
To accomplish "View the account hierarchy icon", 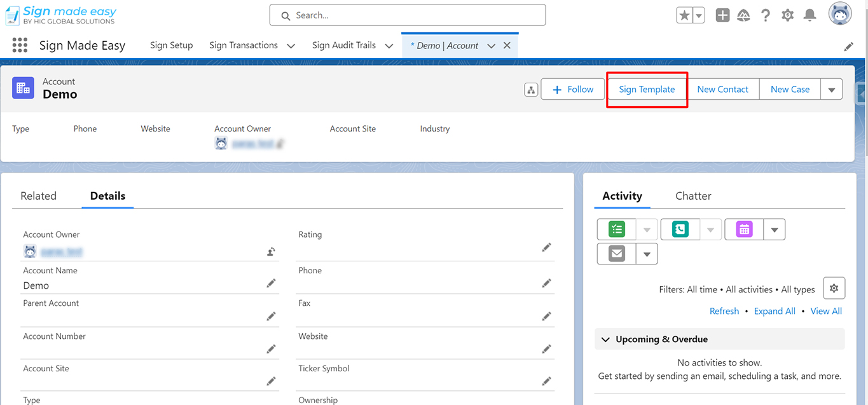I will (531, 90).
